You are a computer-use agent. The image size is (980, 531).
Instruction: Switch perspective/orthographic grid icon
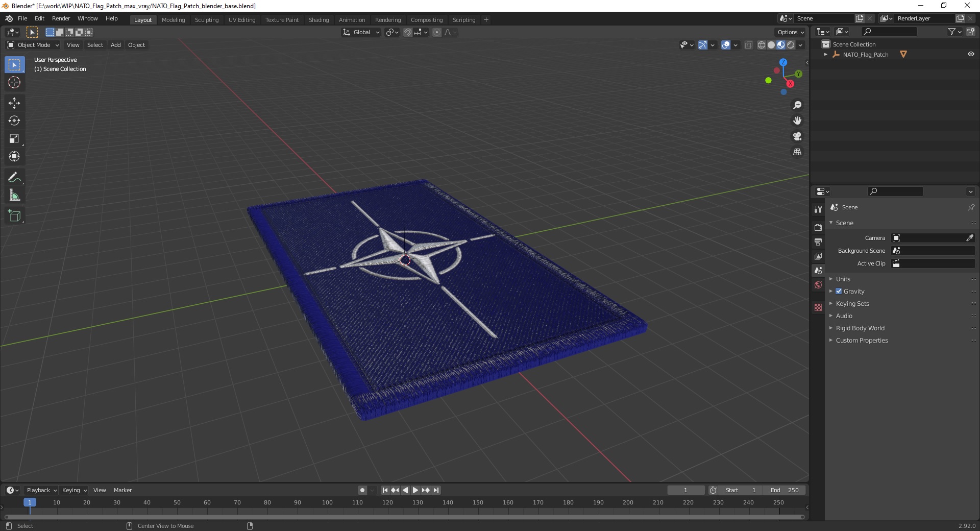pos(797,152)
